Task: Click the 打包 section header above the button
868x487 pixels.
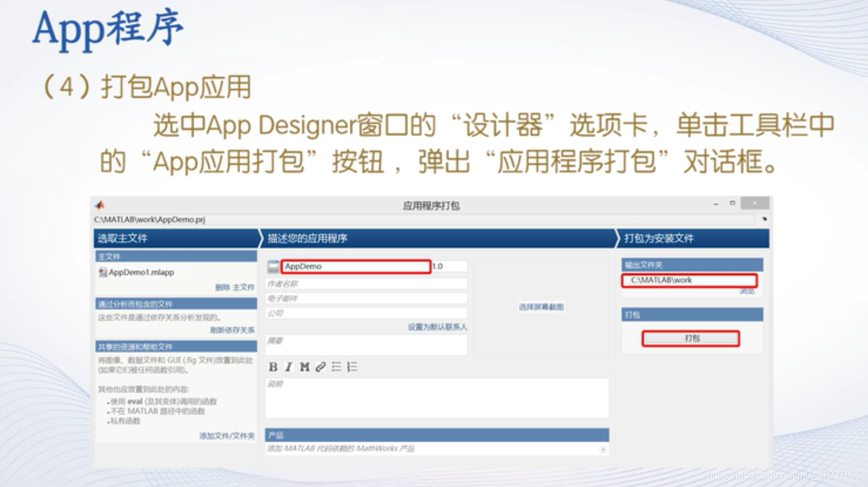Action: 692,315
